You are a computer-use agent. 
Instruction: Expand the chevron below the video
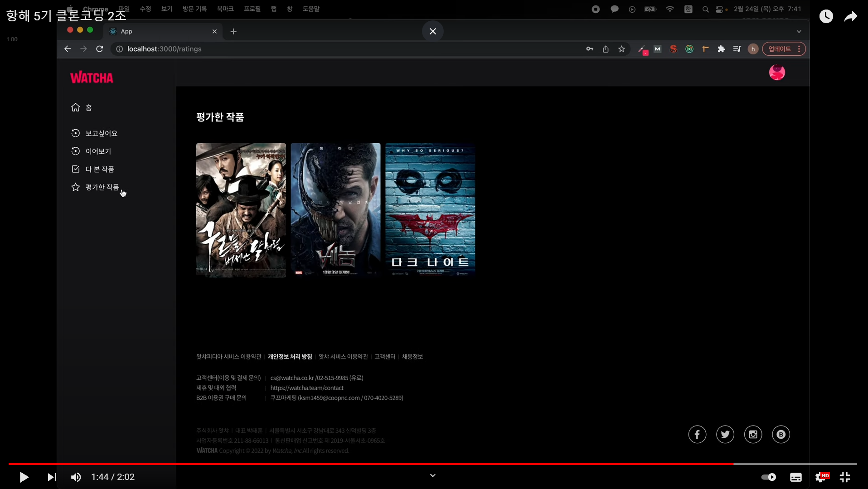click(433, 475)
